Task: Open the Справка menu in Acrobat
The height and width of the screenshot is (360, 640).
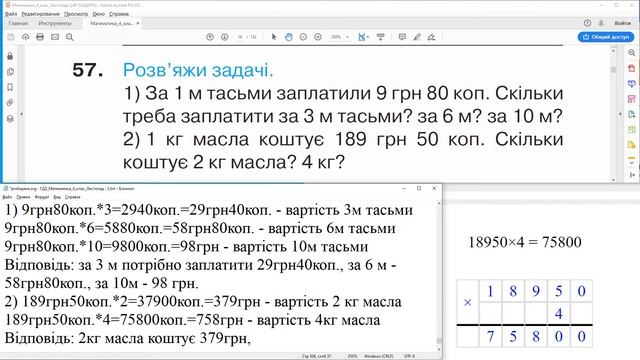Action: [x=119, y=14]
